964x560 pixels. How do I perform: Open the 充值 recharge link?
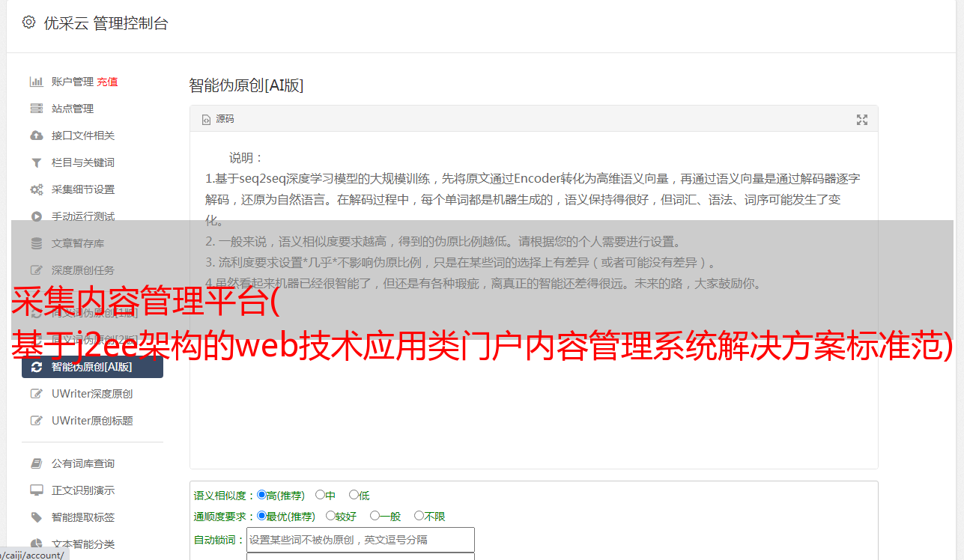click(x=107, y=82)
